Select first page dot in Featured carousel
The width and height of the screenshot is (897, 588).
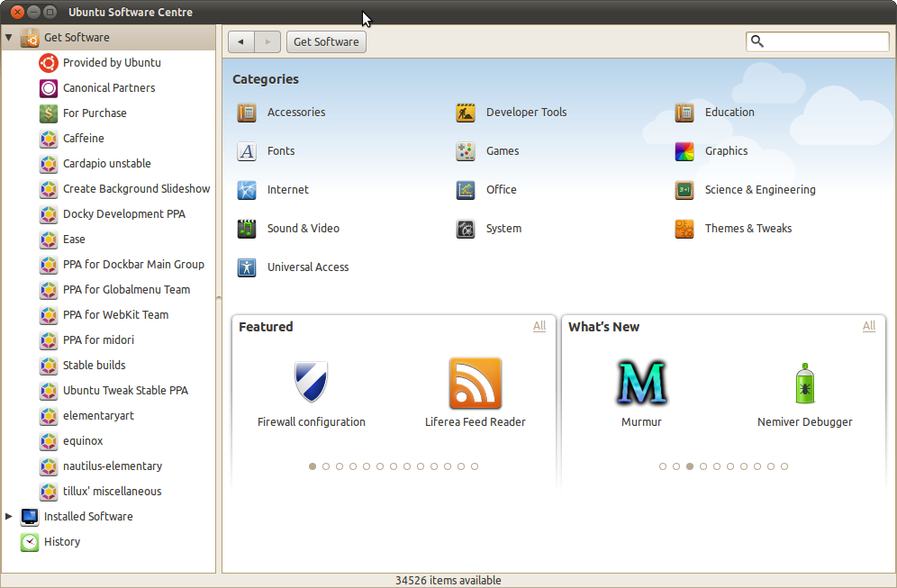click(x=313, y=466)
